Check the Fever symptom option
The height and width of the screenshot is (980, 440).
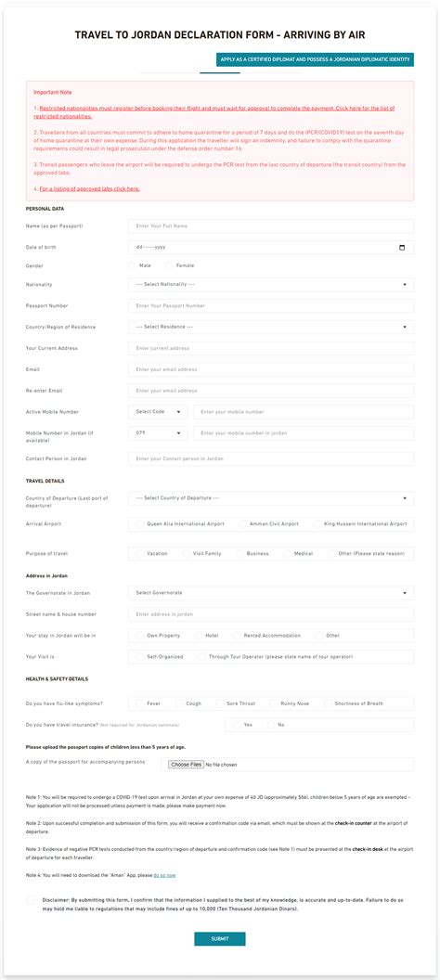(140, 703)
